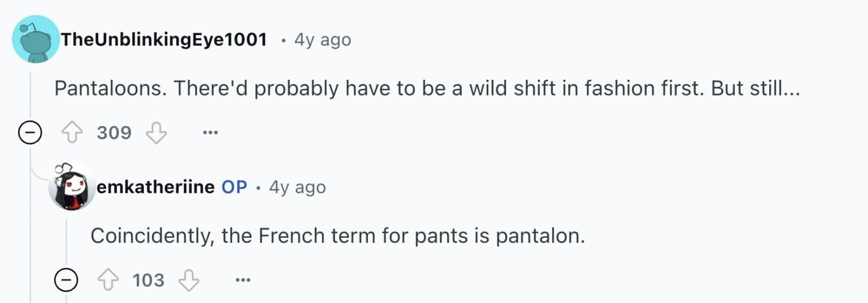Click the 309 vote score
The image size is (868, 303).
tap(114, 132)
